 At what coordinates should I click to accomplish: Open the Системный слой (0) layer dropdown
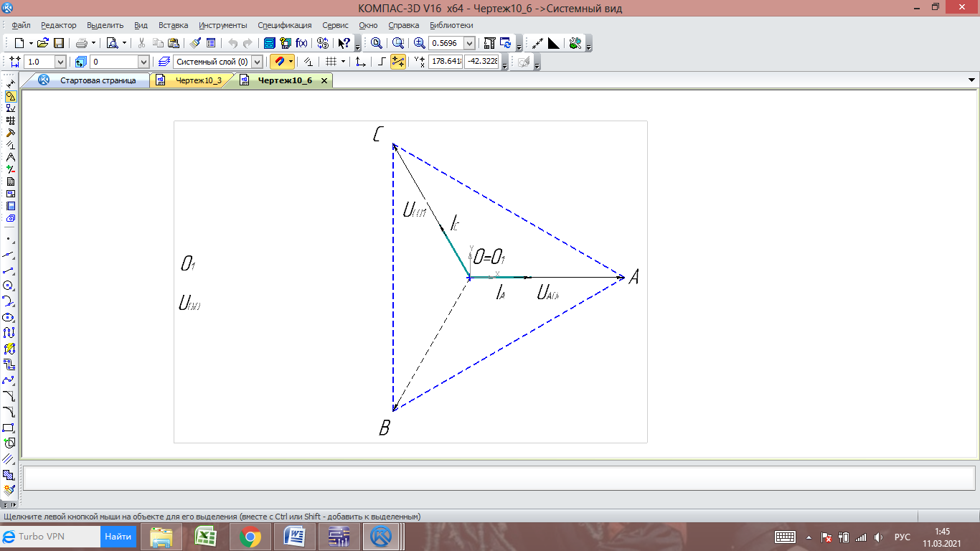pyautogui.click(x=257, y=62)
